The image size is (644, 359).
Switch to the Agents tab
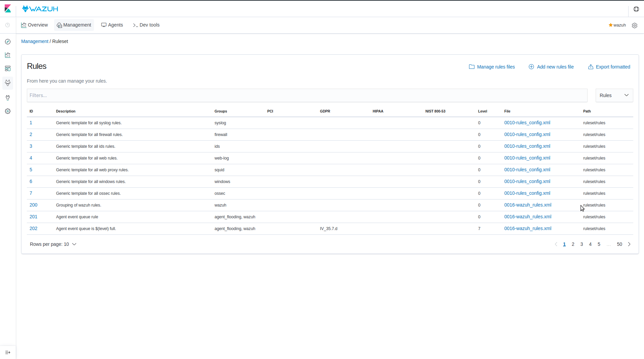[x=112, y=25]
